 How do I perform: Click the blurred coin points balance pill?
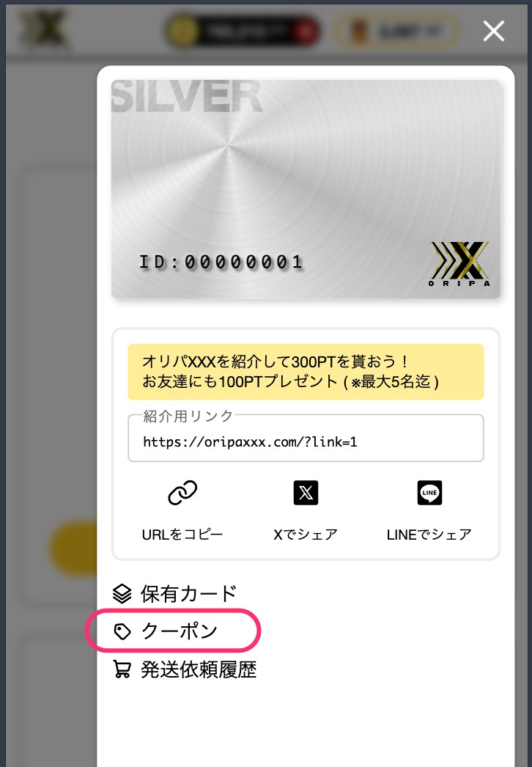[243, 32]
